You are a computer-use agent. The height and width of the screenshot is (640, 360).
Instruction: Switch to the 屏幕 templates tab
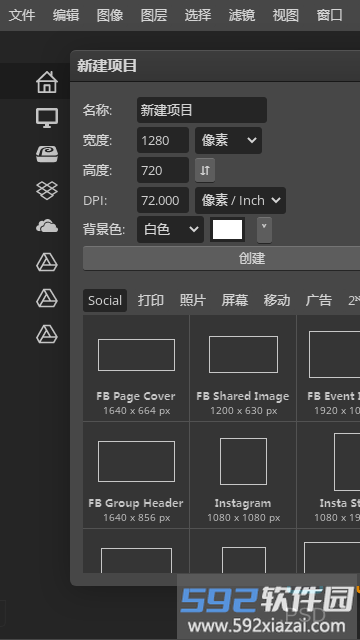point(235,300)
